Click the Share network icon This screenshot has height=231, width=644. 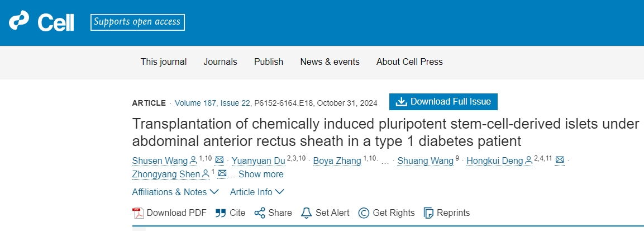pos(259,213)
